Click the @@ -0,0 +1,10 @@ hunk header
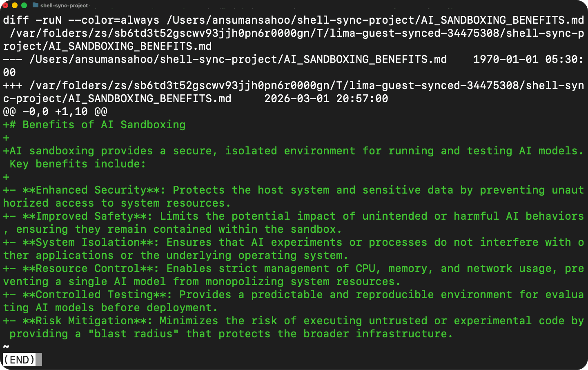 (55, 111)
